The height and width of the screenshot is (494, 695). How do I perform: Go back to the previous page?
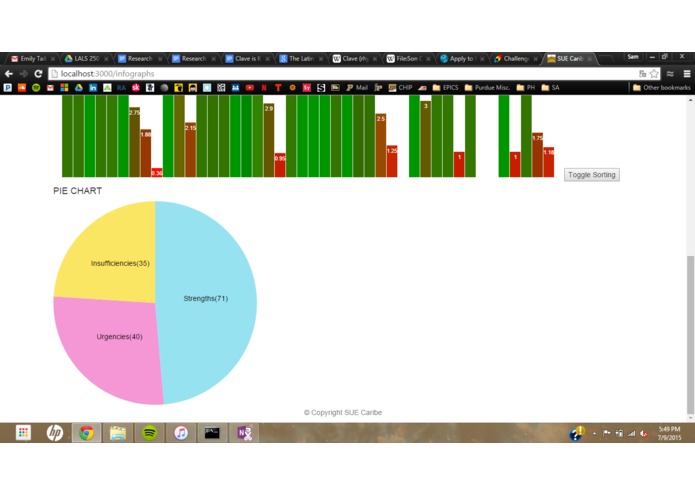point(9,74)
